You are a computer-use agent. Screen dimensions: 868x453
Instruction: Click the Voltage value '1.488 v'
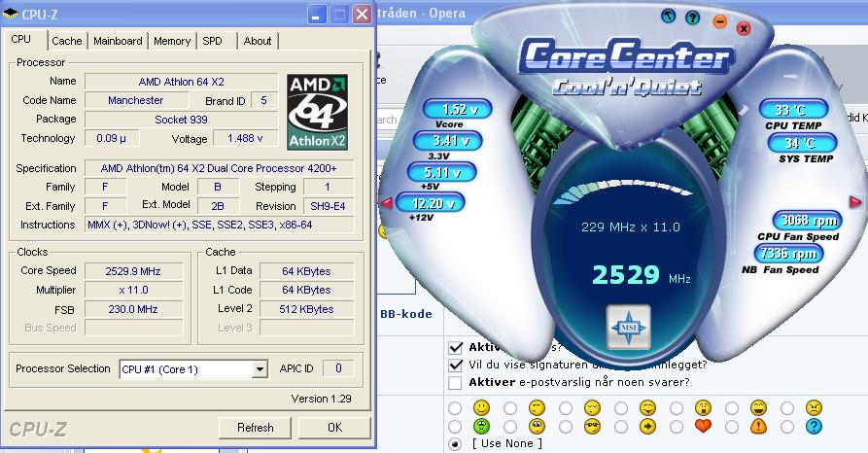point(245,138)
